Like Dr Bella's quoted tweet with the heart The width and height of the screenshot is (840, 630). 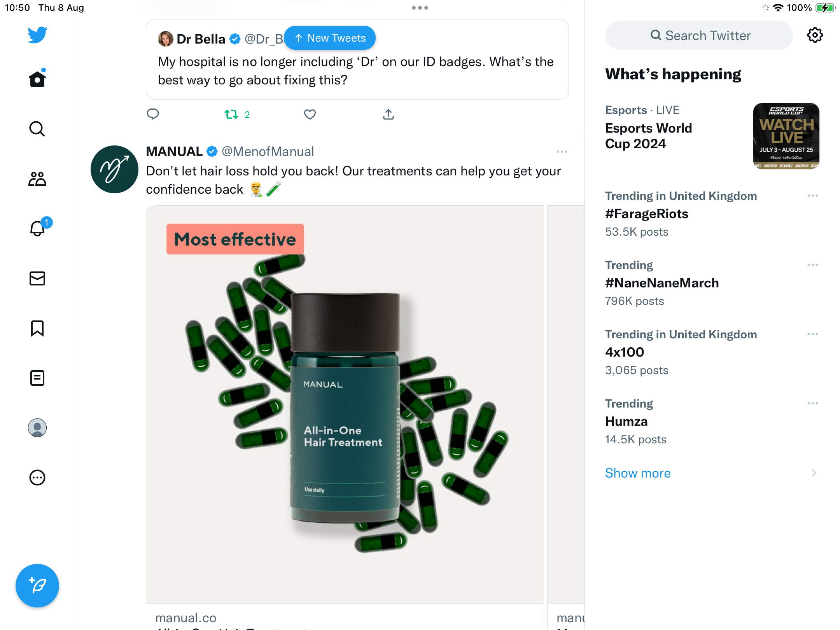pos(310,114)
